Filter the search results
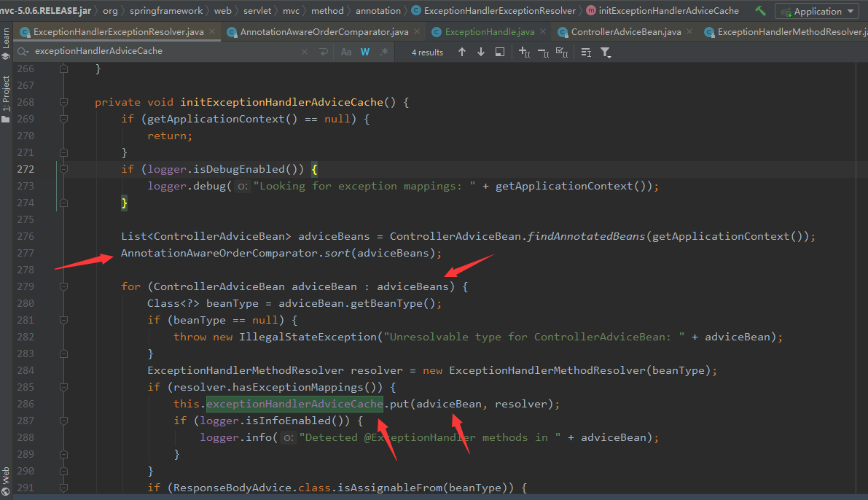Screen dimensions: 868x500 coord(605,51)
